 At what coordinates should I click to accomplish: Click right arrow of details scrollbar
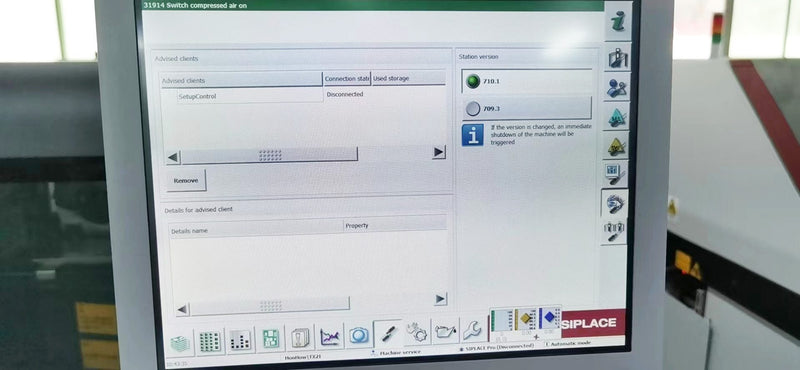pos(441,300)
